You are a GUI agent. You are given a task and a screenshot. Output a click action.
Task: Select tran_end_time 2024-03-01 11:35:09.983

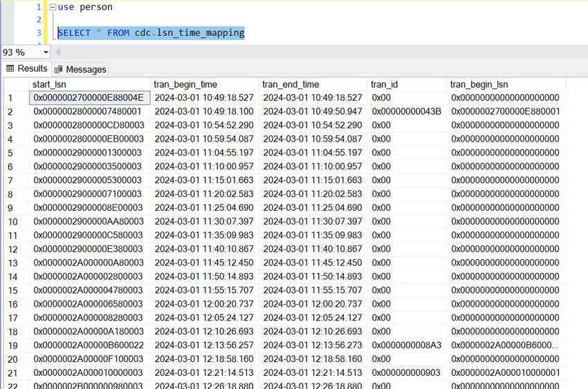[x=313, y=236]
